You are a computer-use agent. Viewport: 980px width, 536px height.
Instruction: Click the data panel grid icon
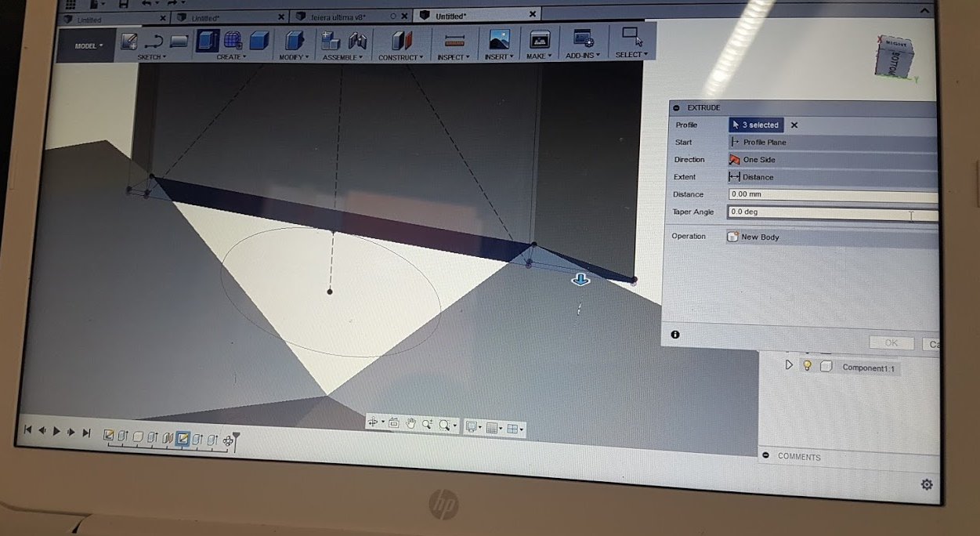pyautogui.click(x=70, y=4)
